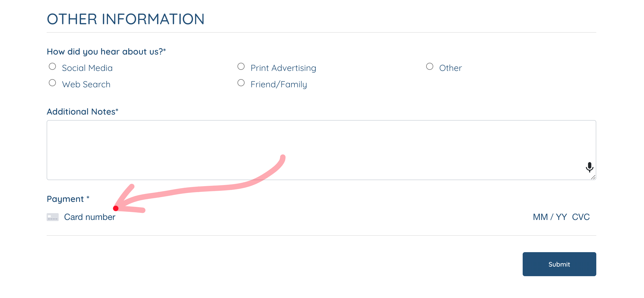Click the microphone dictation icon
This screenshot has width=644, height=298.
589,167
